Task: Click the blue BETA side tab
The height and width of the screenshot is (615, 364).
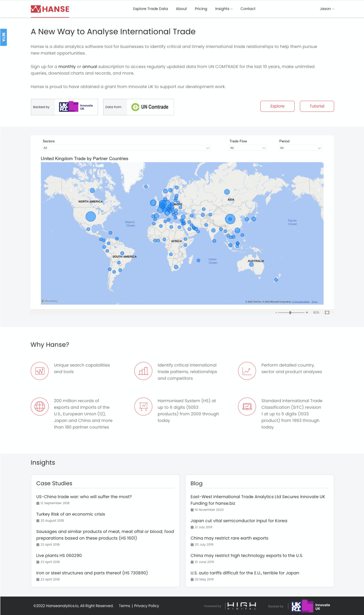Action: pyautogui.click(x=4, y=37)
